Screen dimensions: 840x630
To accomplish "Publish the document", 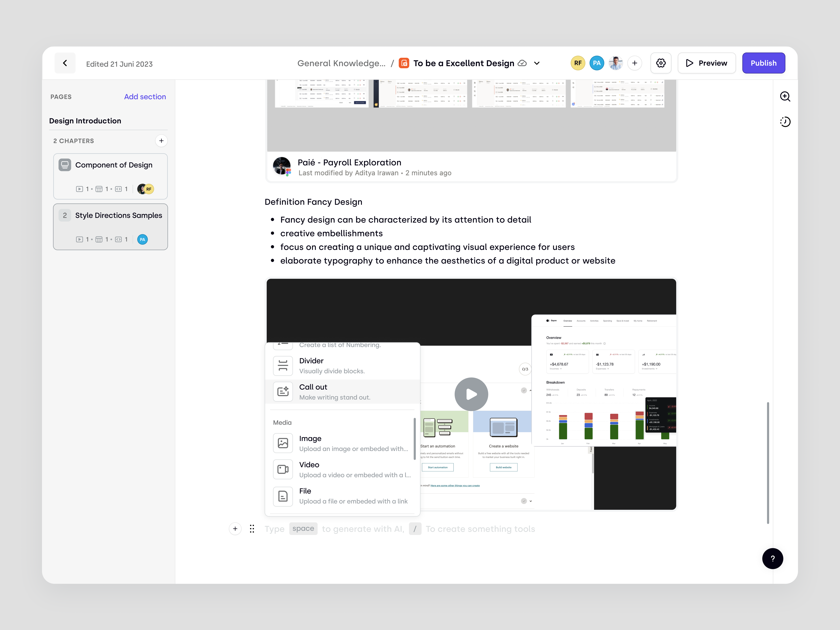I will click(x=764, y=63).
